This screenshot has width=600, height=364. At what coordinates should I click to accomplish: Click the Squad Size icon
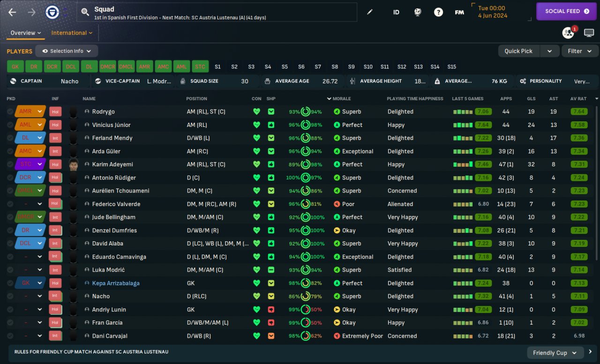click(x=183, y=81)
